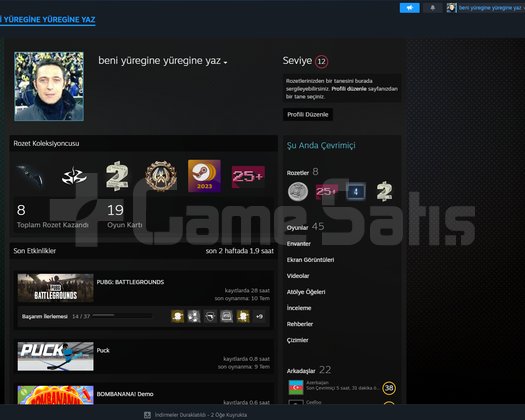Open the Rozetler 8 link

coord(302,172)
